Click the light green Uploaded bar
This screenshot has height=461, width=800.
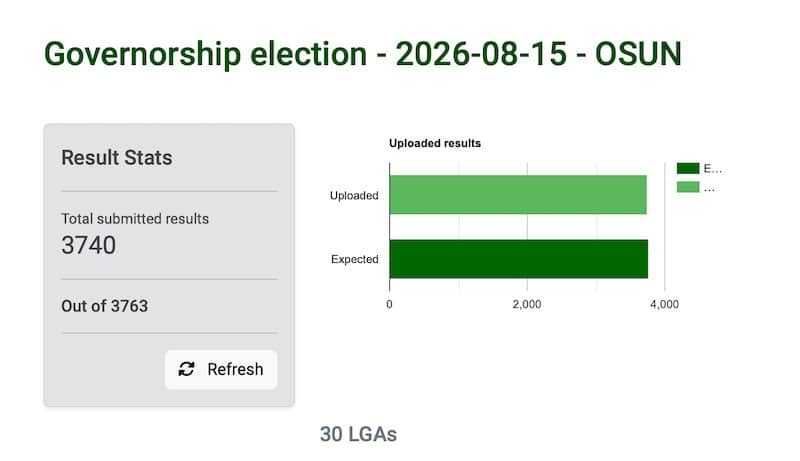click(518, 195)
